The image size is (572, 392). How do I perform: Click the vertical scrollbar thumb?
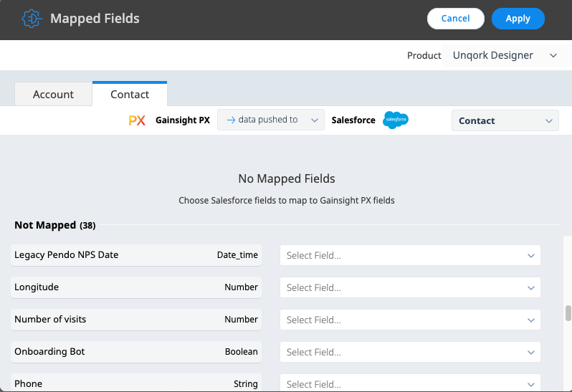coord(568,314)
